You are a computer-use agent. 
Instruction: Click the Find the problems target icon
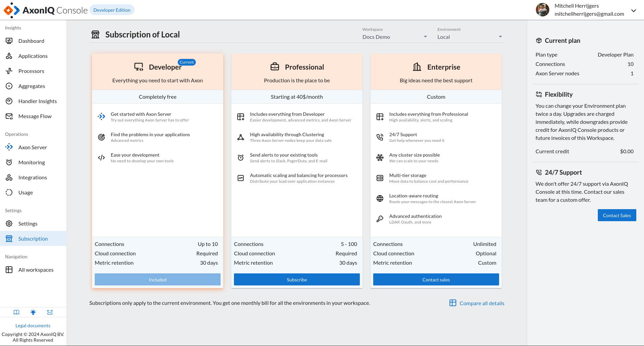click(x=101, y=137)
